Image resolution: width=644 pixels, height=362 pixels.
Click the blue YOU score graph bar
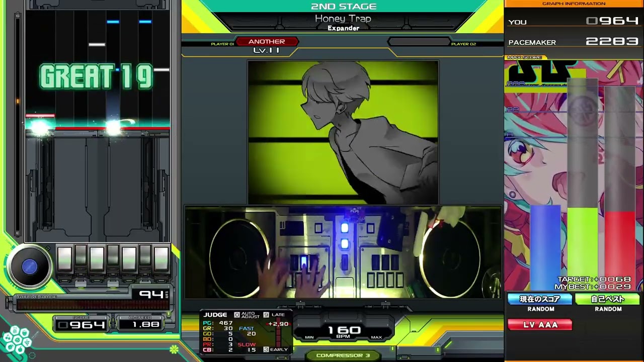coord(545,247)
